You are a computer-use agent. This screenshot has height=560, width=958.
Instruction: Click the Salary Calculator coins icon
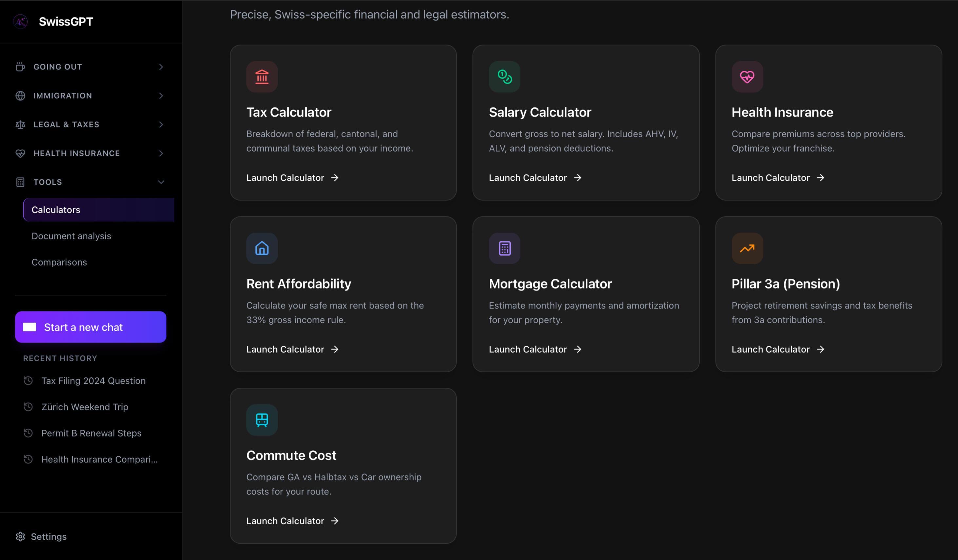tap(504, 77)
